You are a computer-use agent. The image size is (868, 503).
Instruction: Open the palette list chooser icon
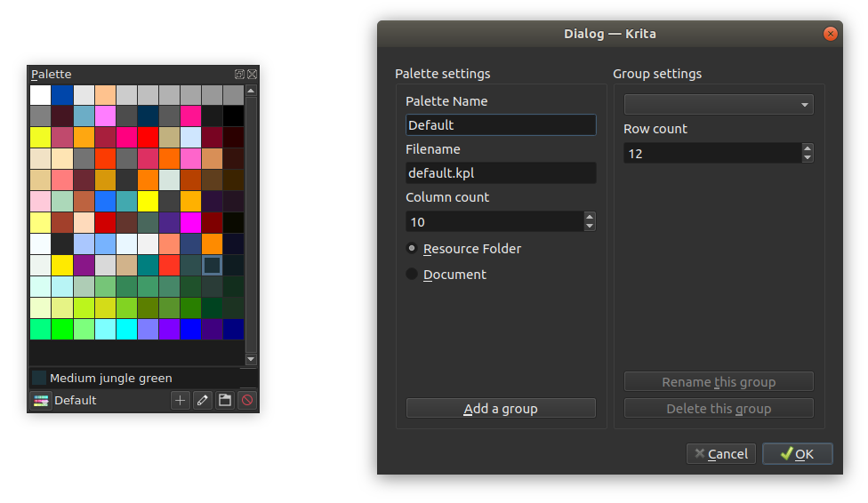click(41, 400)
